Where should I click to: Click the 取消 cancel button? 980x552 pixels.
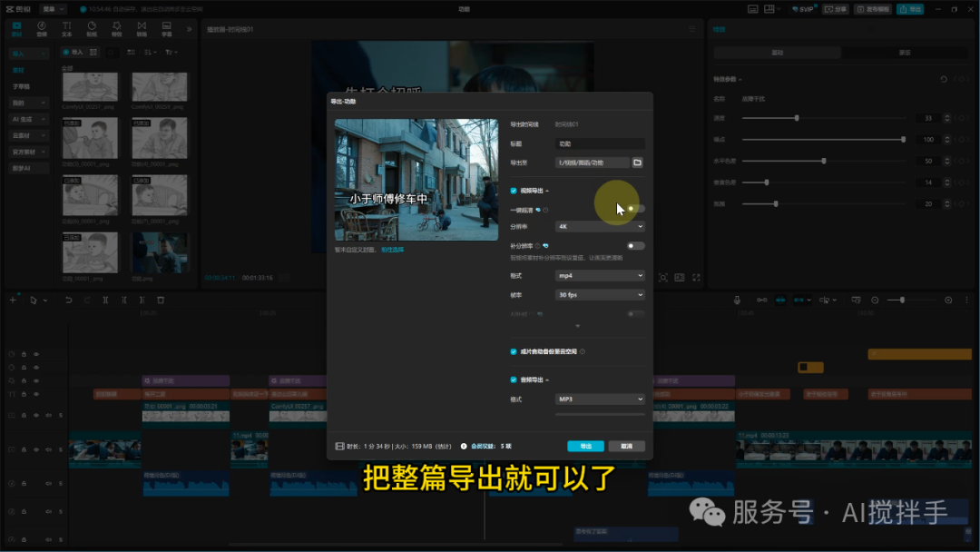click(627, 447)
